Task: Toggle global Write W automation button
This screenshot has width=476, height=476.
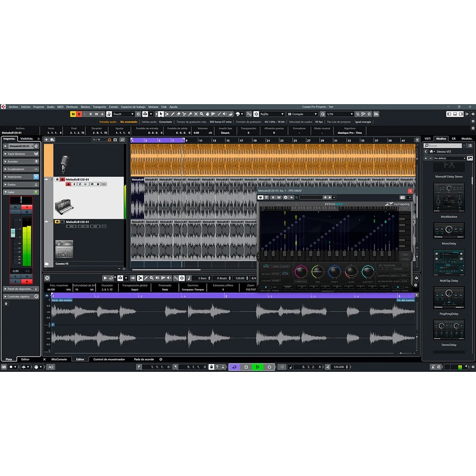Action: click(96, 114)
